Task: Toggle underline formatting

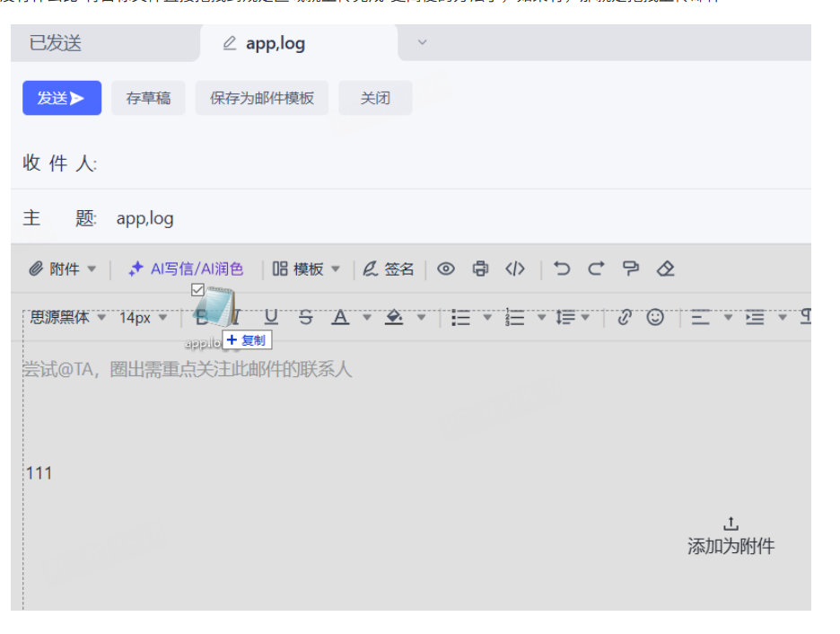Action: [271, 317]
